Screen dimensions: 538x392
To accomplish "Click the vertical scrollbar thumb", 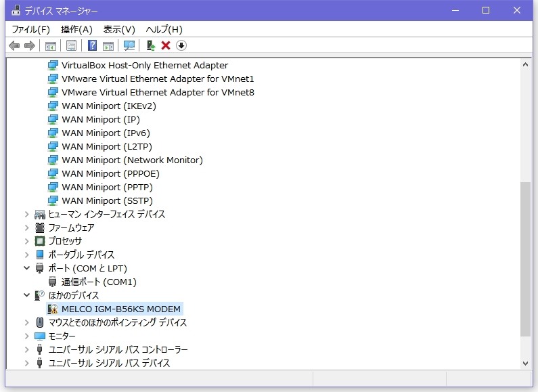I will pos(525,259).
